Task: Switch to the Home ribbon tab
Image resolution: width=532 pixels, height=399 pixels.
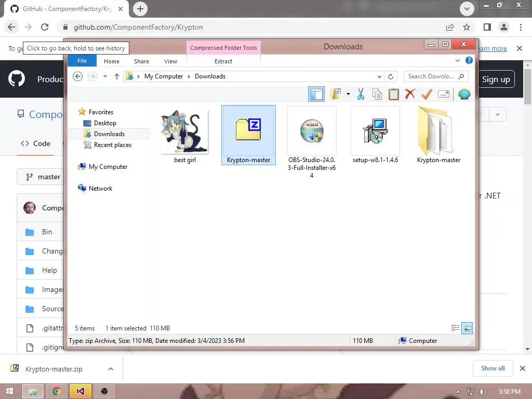Action: (112, 61)
